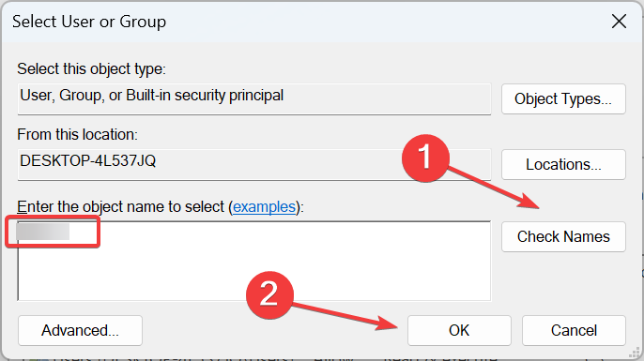The width and height of the screenshot is (644, 361).
Task: Cancel the user selection dialog
Action: tap(574, 330)
